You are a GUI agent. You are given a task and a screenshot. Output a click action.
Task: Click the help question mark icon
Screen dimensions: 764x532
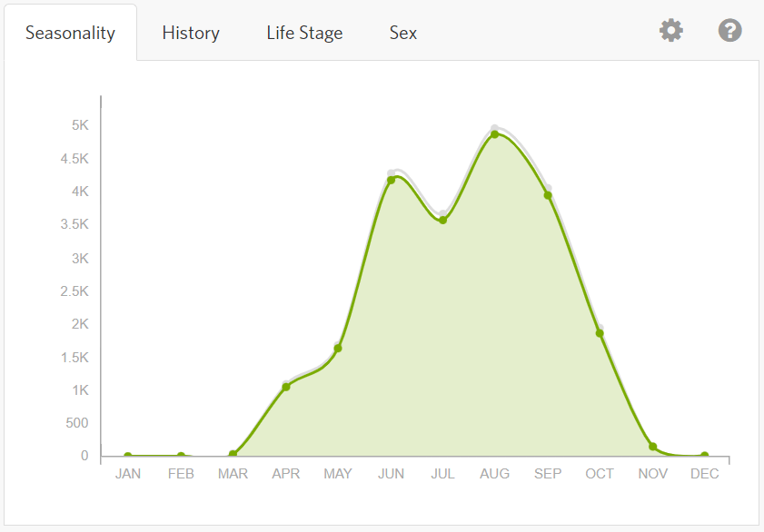click(x=729, y=31)
